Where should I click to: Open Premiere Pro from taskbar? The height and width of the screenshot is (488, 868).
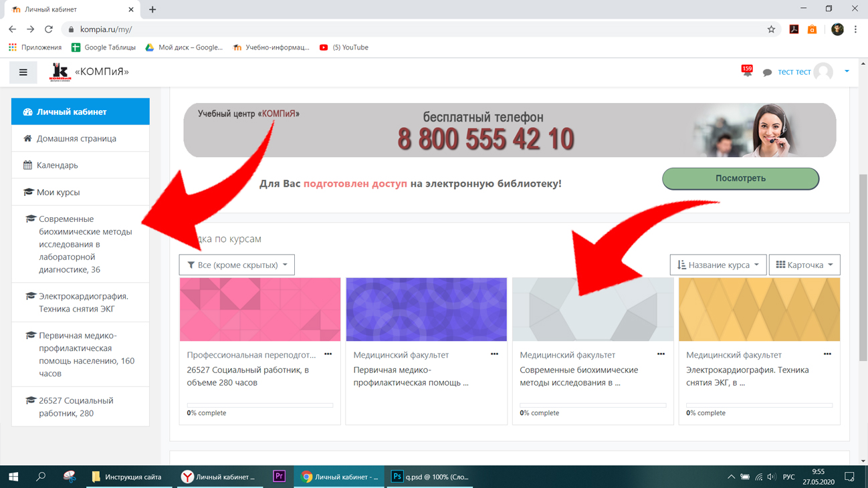[280, 477]
